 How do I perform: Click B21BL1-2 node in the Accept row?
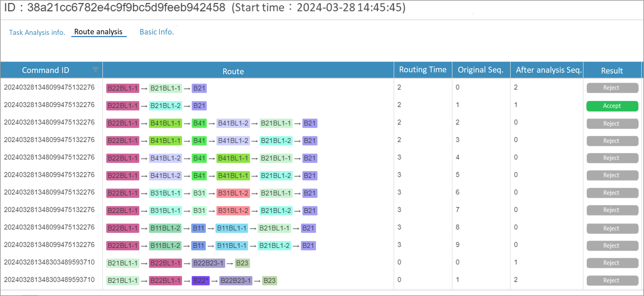point(165,106)
